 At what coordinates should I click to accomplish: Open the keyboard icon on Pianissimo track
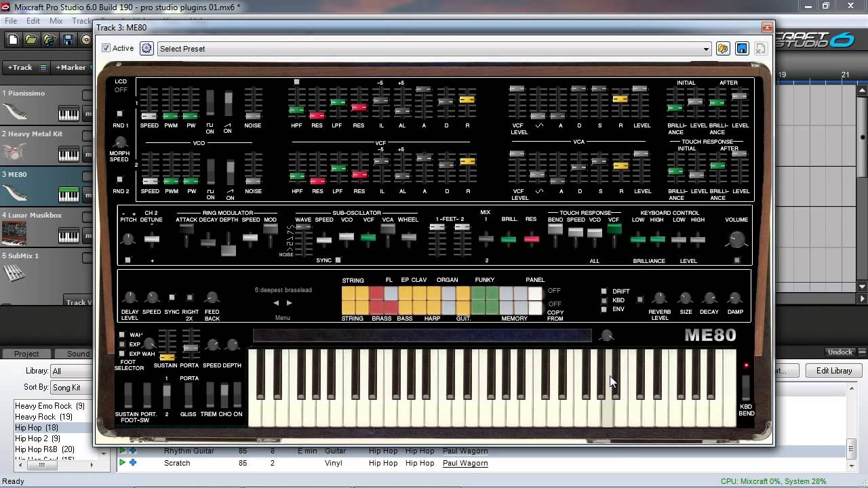tap(68, 114)
